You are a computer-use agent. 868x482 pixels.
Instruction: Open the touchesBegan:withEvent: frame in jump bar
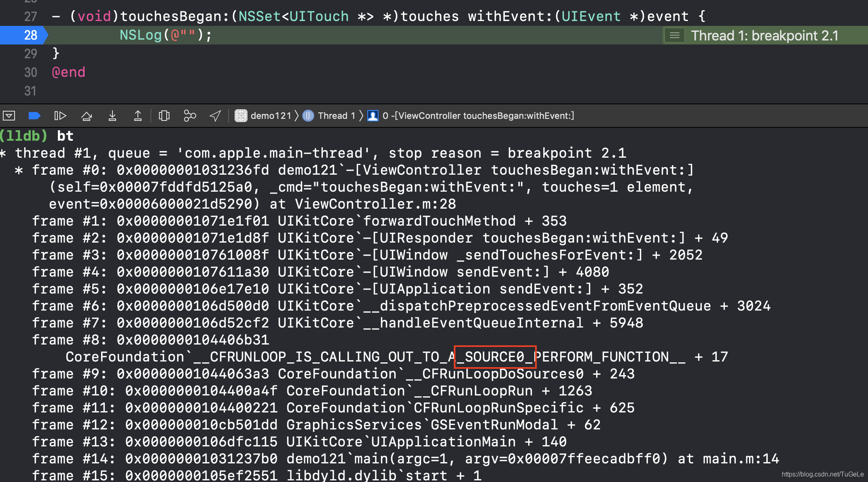pos(478,116)
